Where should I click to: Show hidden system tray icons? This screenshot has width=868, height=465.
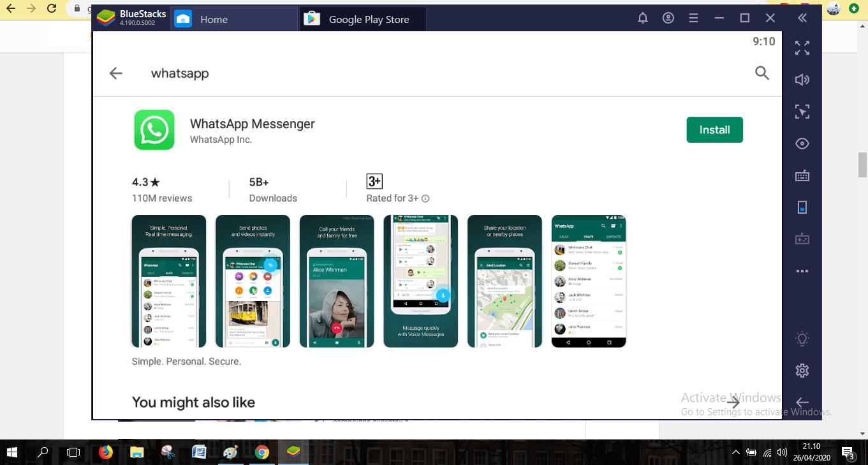[736, 453]
